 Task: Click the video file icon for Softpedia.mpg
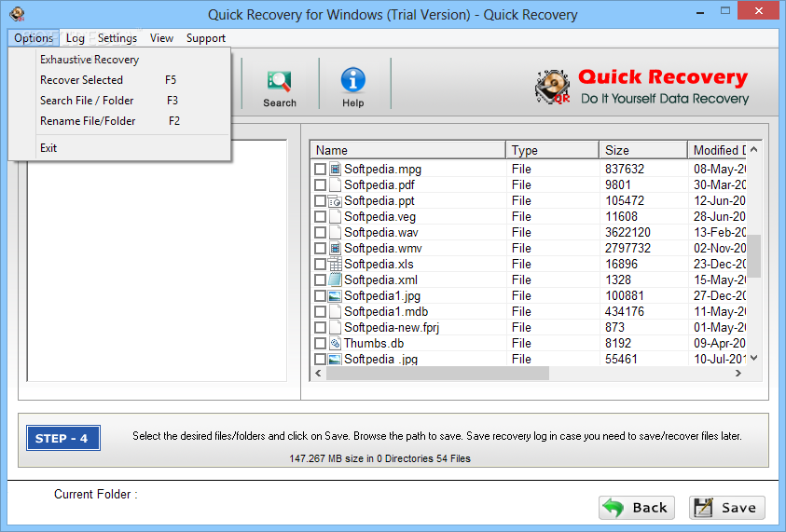(x=336, y=169)
